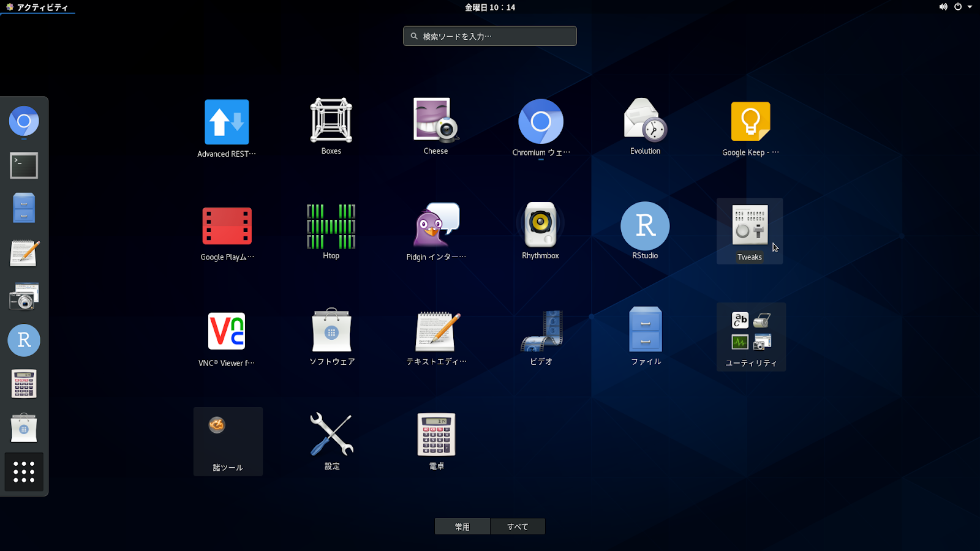Switch to 常用 frequent tab
The image size is (980, 551).
click(462, 527)
